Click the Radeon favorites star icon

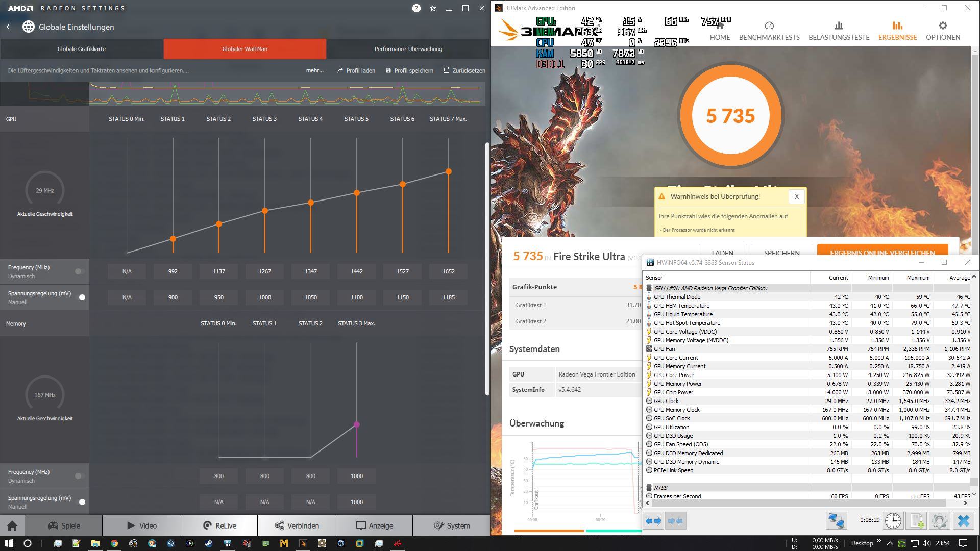pyautogui.click(x=433, y=8)
